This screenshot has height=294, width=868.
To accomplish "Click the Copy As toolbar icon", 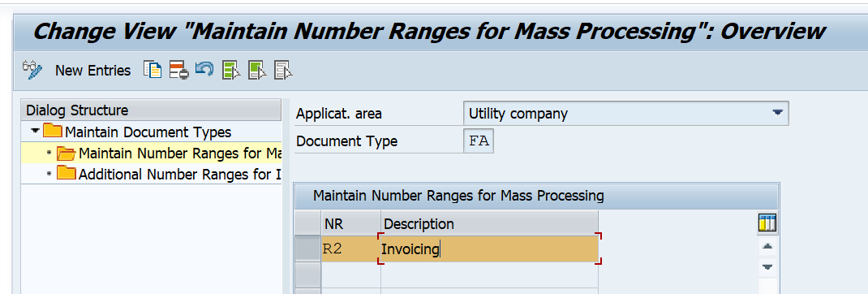I will tap(153, 70).
